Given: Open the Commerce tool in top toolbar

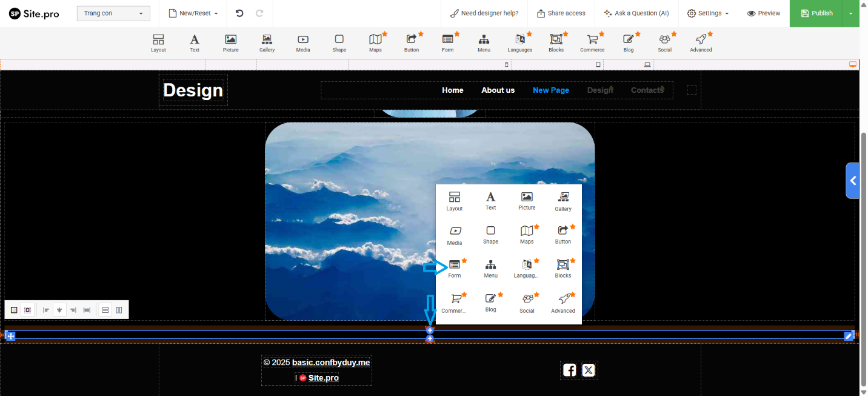Looking at the screenshot, I should point(592,43).
